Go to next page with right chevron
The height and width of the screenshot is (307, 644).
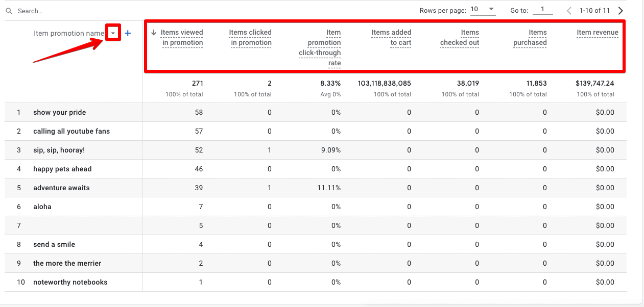click(x=621, y=10)
